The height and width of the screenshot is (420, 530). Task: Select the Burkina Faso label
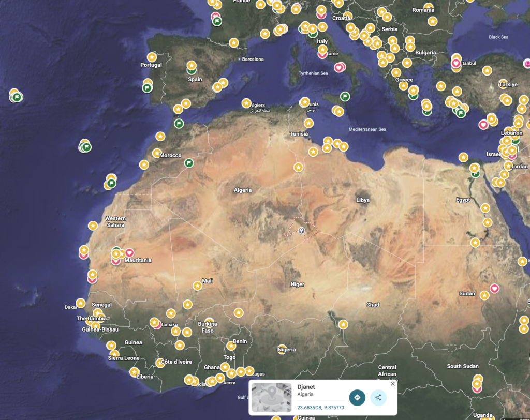(208, 327)
